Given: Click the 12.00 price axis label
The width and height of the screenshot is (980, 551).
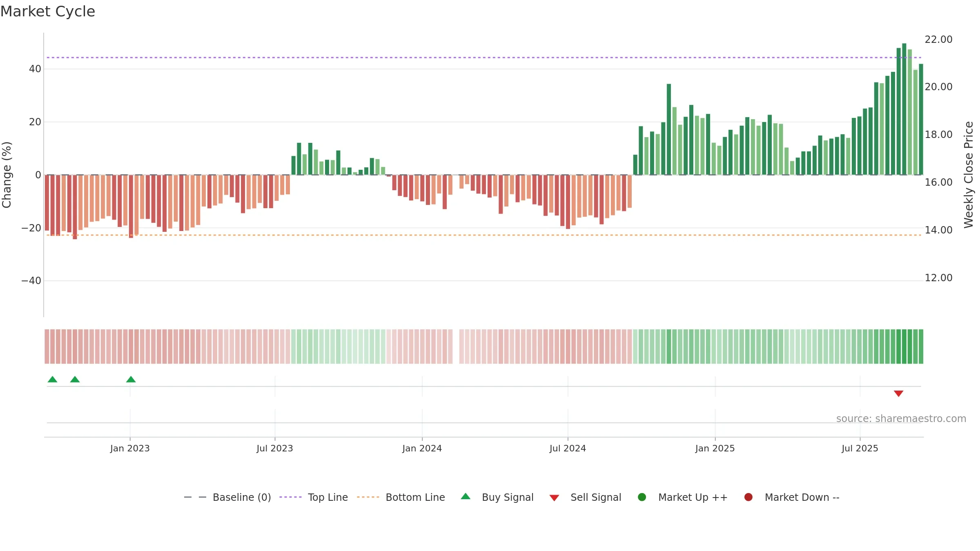Looking at the screenshot, I should 938,278.
